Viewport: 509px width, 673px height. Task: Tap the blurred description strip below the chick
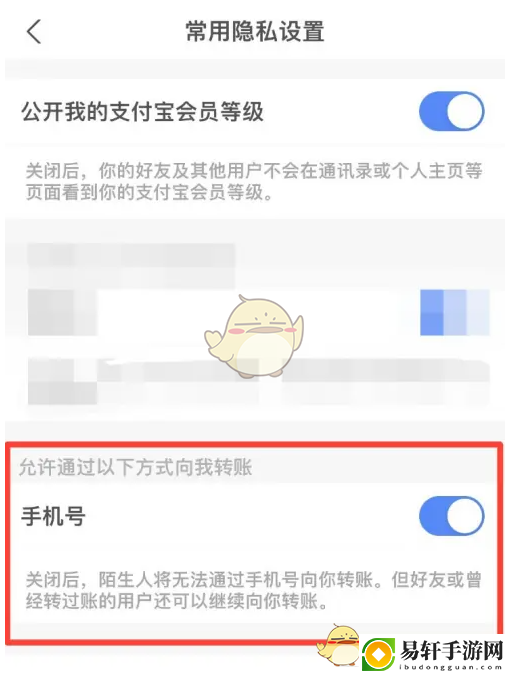point(259,381)
